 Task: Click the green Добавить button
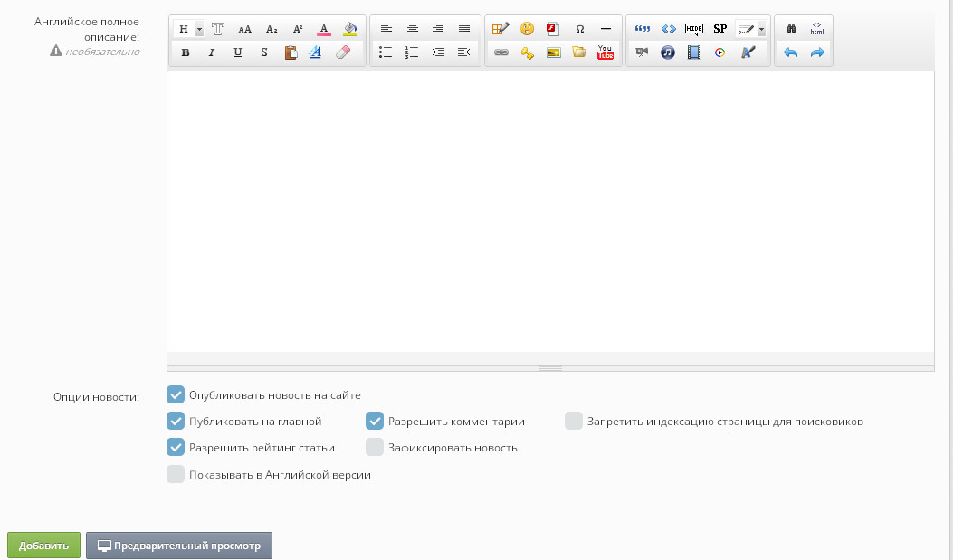coord(43,546)
